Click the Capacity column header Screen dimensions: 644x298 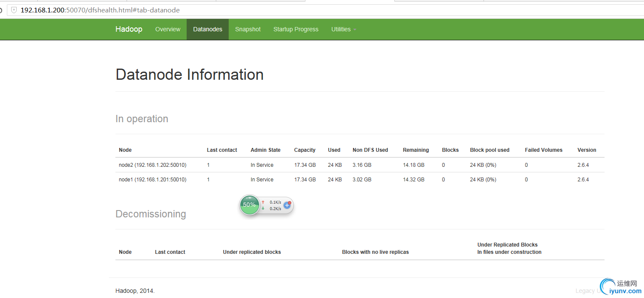point(305,150)
